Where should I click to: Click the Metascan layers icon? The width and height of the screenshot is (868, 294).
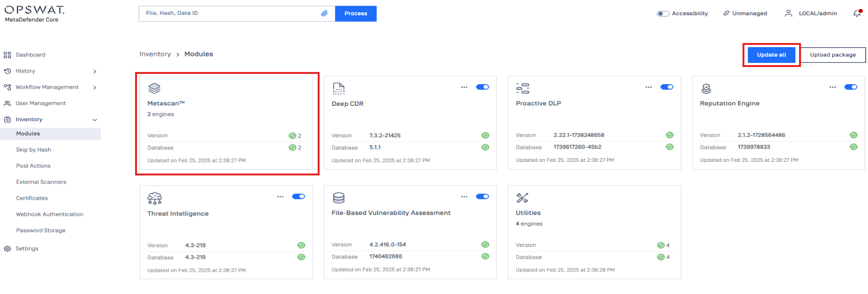point(154,88)
